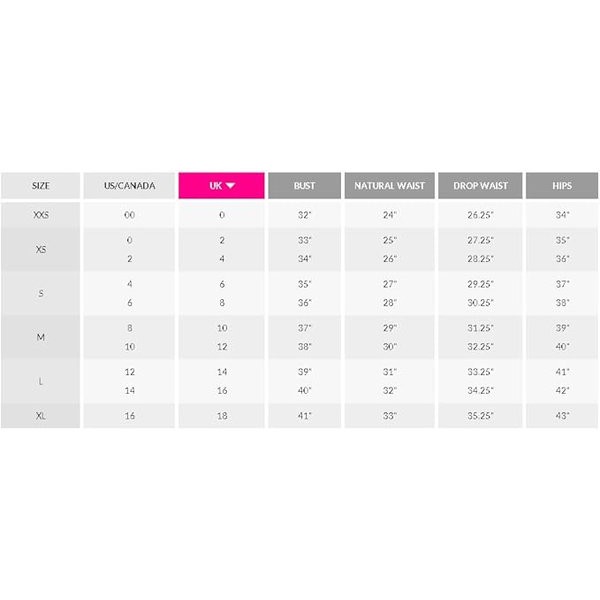Select the M size row label
This screenshot has width=600, height=600.
click(41, 337)
